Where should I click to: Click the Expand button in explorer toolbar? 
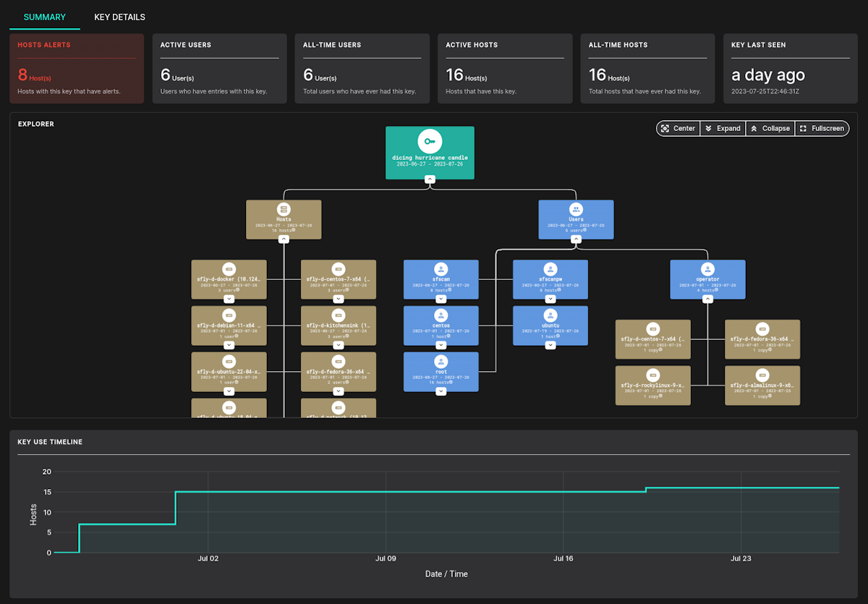click(x=722, y=129)
